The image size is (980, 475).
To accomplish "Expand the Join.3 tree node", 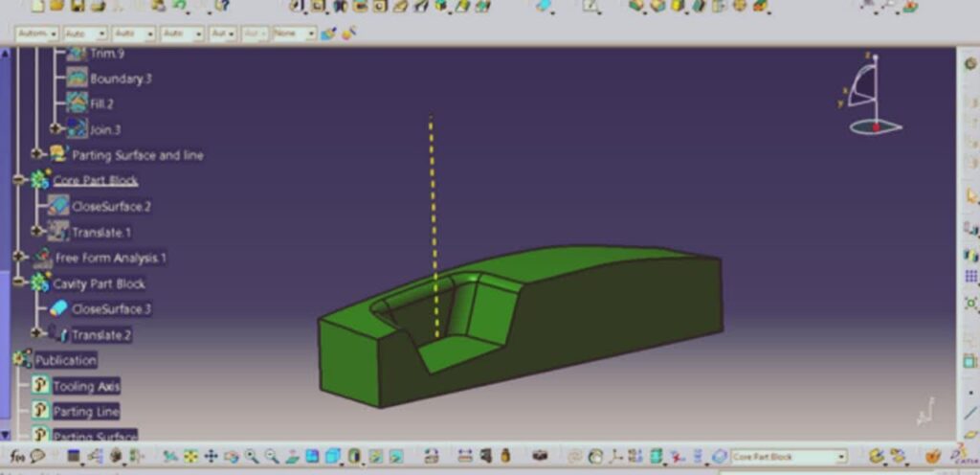I will [55, 128].
